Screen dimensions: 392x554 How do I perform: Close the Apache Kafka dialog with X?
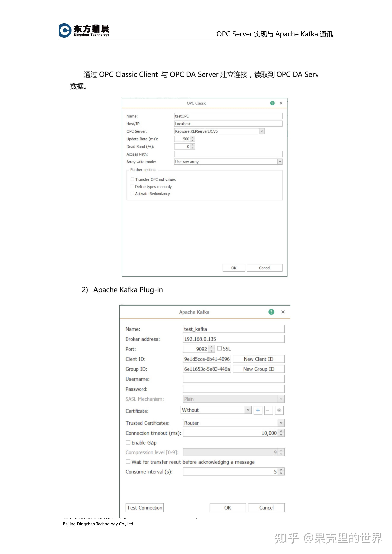coord(283,312)
